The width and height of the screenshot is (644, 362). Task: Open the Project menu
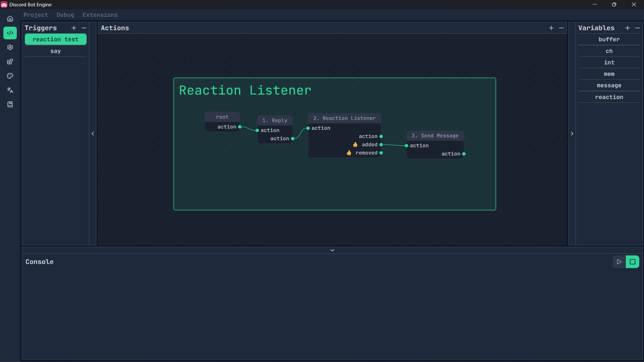tap(36, 15)
